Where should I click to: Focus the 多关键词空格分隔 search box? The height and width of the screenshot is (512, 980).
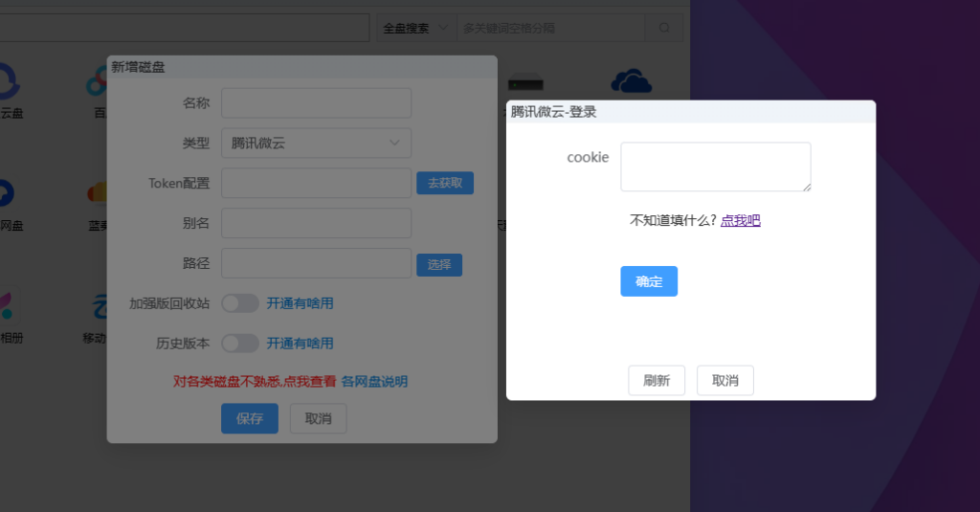point(550,28)
